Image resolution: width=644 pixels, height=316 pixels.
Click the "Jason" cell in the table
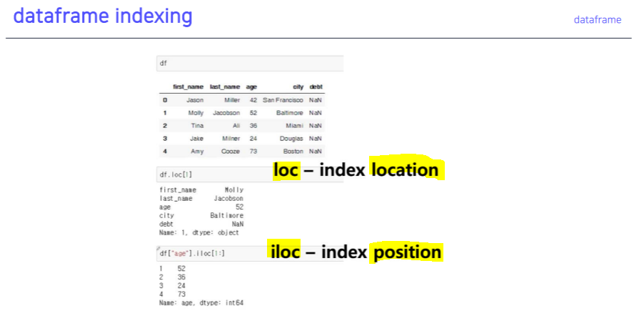pos(195,100)
